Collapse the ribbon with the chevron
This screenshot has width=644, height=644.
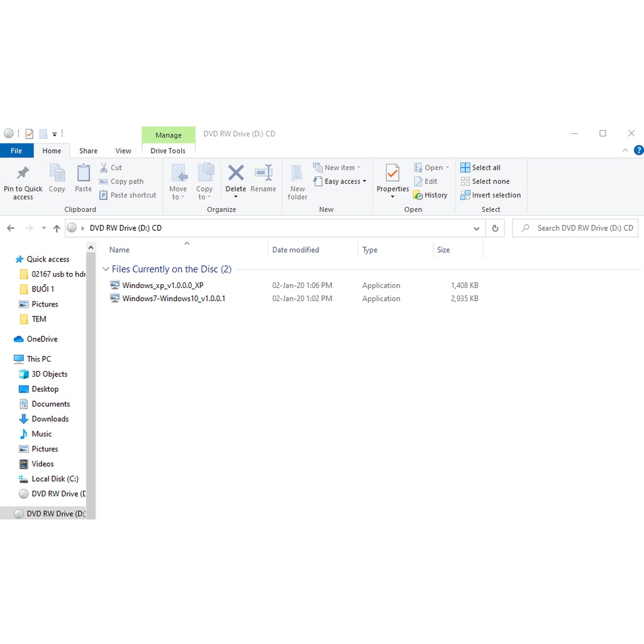pos(625,150)
